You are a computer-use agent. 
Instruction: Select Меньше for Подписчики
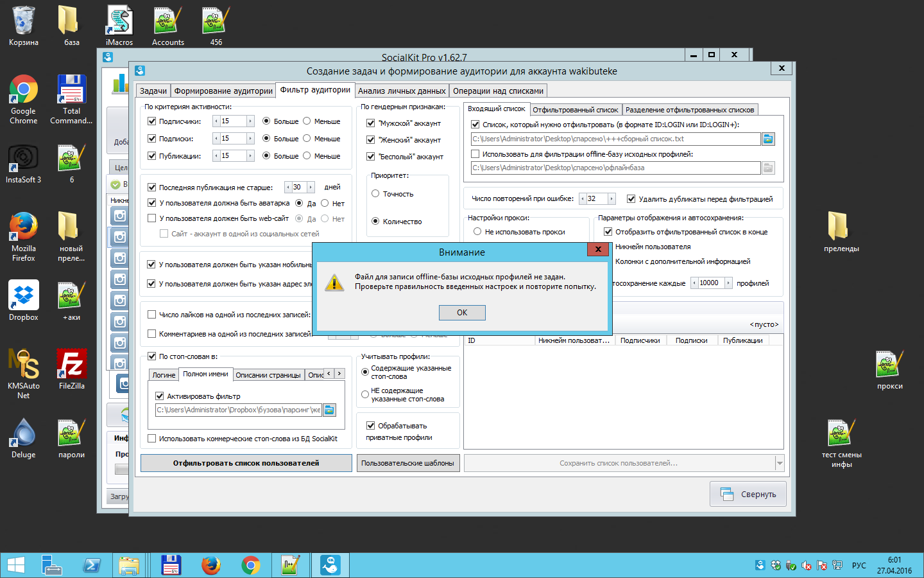[x=307, y=121]
